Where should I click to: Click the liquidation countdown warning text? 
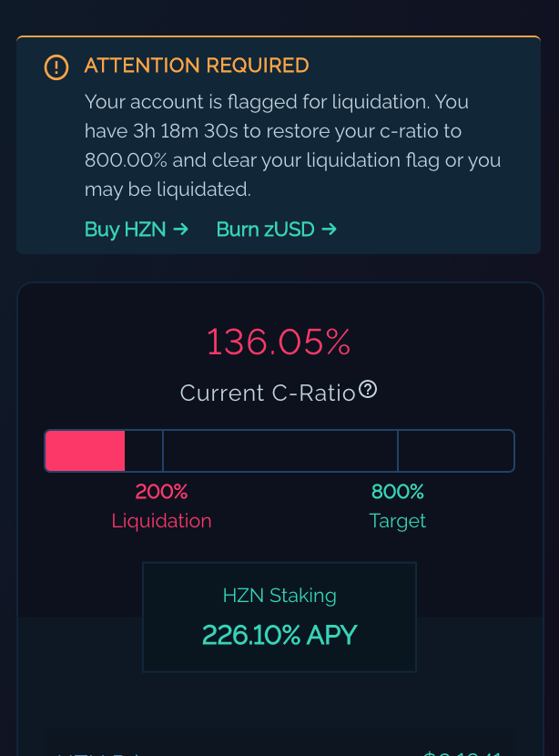click(x=291, y=146)
